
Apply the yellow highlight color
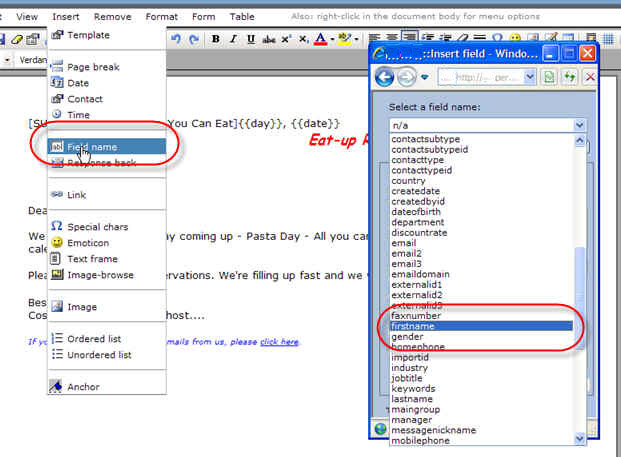point(345,39)
